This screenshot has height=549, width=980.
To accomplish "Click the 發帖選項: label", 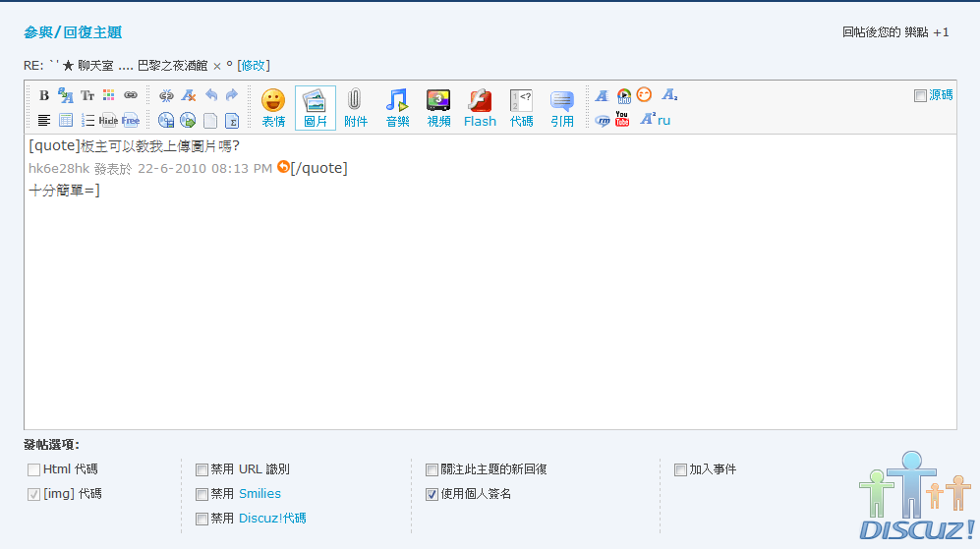I will pyautogui.click(x=51, y=445).
